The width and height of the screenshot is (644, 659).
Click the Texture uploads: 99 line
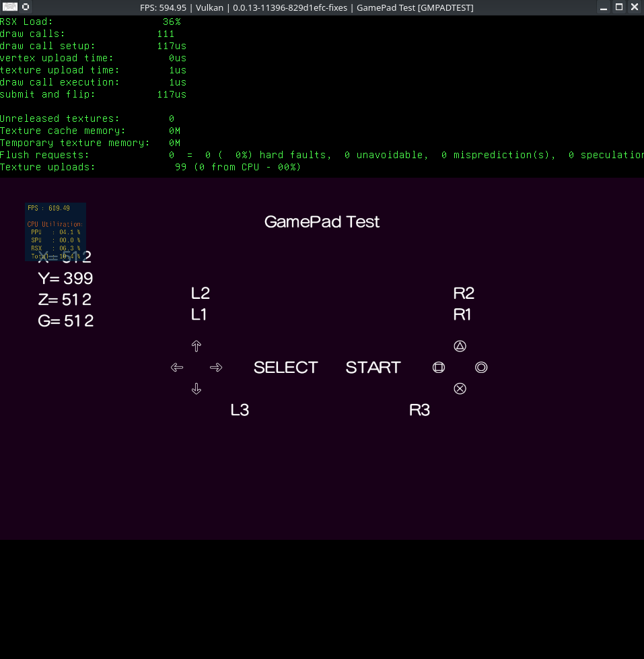[150, 167]
